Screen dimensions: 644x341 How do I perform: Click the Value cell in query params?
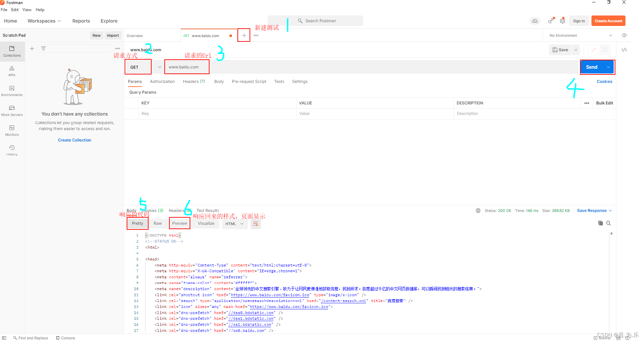(x=375, y=114)
